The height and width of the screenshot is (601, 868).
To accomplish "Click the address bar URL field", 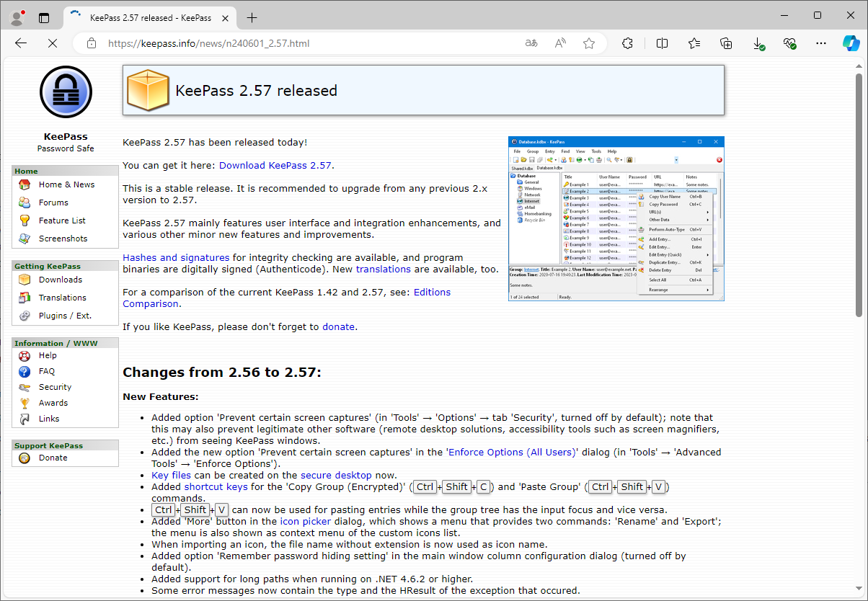I will pos(310,43).
